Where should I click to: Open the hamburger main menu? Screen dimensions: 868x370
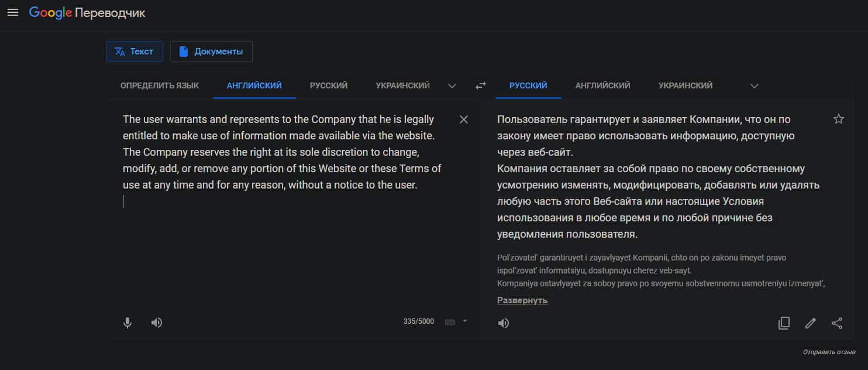(13, 12)
